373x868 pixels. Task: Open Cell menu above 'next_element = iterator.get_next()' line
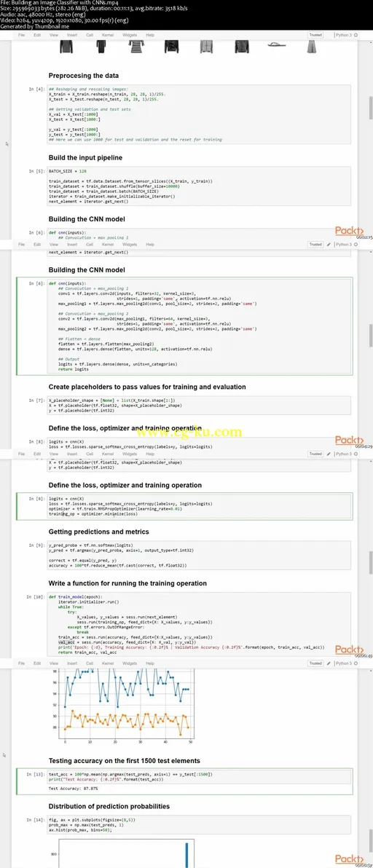90,244
